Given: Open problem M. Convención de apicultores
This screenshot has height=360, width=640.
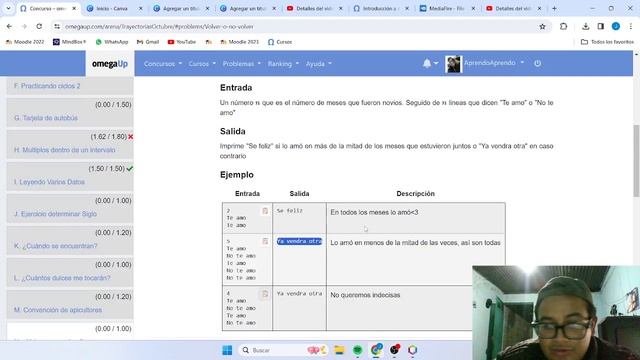Looking at the screenshot, I should click(x=58, y=310).
